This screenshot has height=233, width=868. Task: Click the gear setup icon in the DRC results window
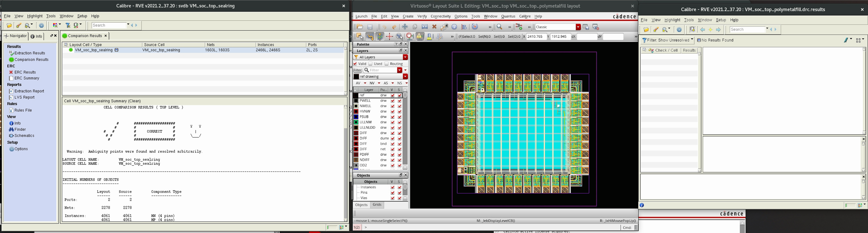tap(679, 30)
